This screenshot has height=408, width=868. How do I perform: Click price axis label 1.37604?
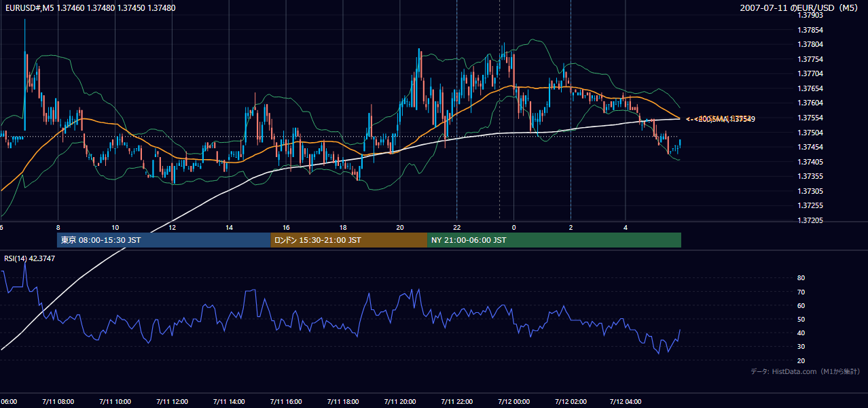point(810,103)
